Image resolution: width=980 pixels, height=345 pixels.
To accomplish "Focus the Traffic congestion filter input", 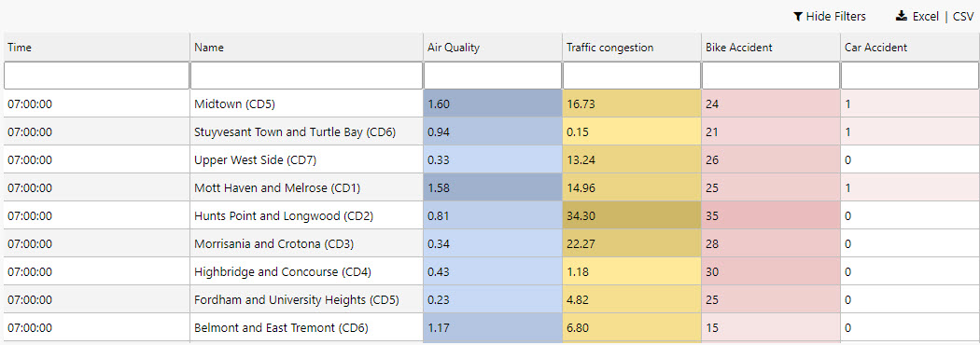I will point(632,76).
